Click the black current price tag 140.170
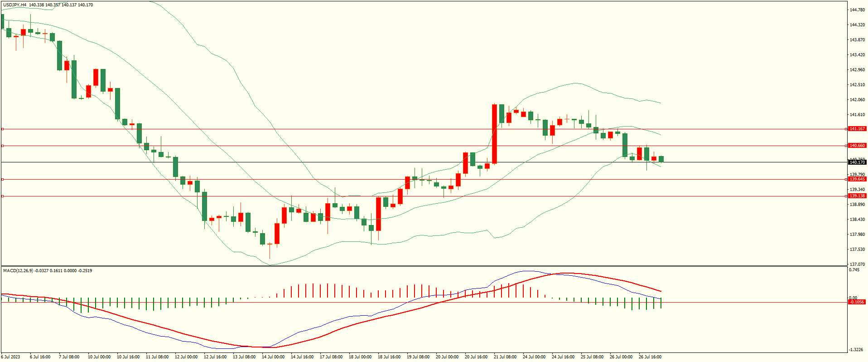This screenshot has height=362, width=868. (x=857, y=162)
